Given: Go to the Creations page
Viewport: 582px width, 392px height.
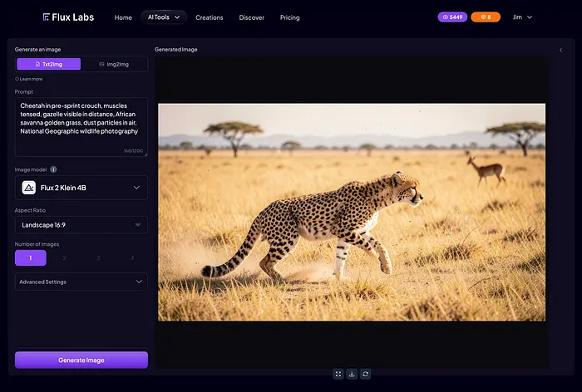Looking at the screenshot, I should (210, 17).
